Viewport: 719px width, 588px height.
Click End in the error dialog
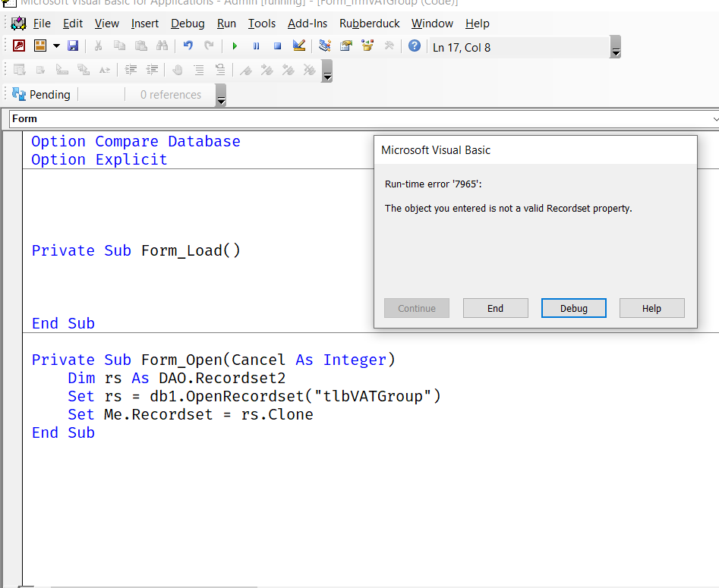(495, 309)
